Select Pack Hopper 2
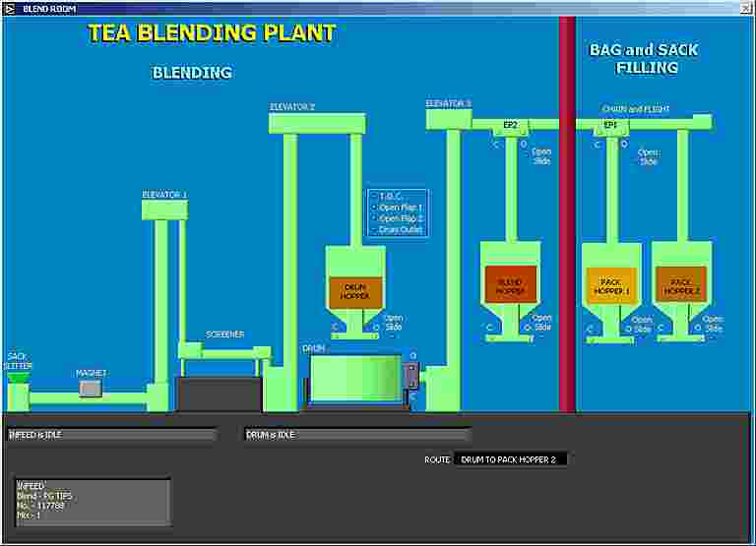The width and height of the screenshot is (756, 546). point(680,285)
